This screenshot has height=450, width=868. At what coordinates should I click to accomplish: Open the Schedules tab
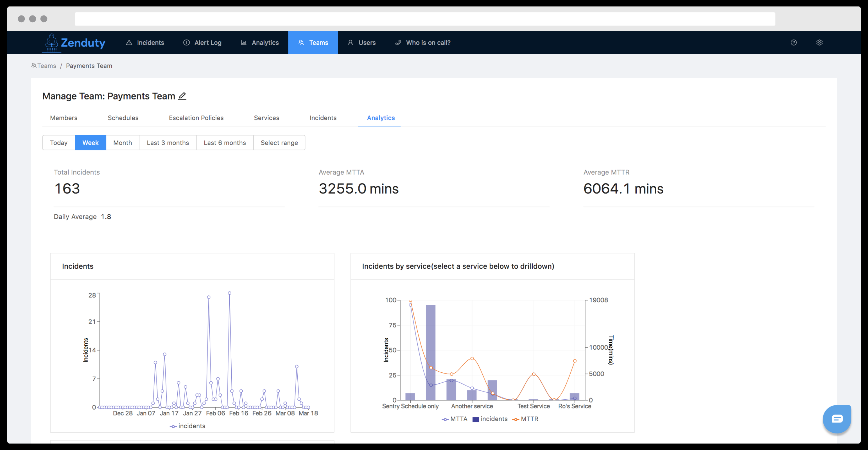[x=123, y=118]
